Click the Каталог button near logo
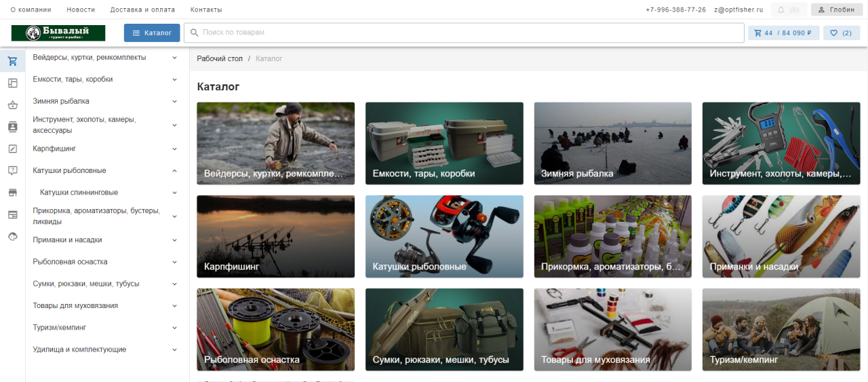Image resolution: width=868 pixels, height=382 pixels. pyautogui.click(x=152, y=33)
